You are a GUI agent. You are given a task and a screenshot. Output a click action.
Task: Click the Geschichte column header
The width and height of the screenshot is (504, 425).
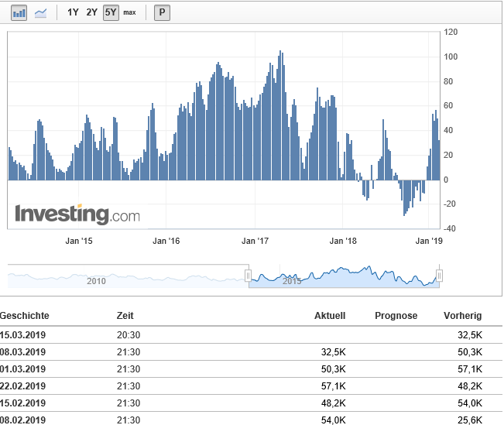pyautogui.click(x=25, y=316)
